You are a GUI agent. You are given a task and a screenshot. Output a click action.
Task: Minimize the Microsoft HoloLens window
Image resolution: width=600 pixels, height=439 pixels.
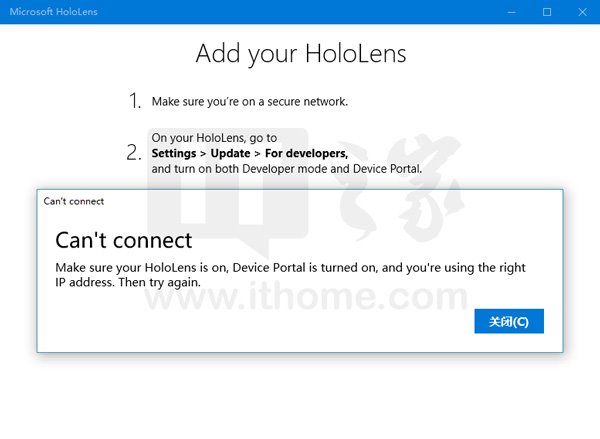point(511,12)
